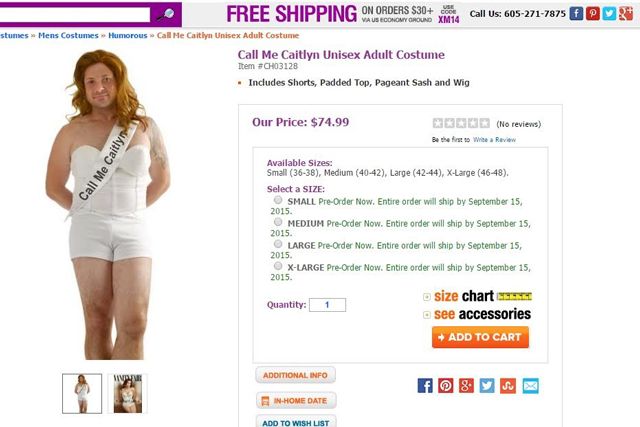Share product on StumbleUpon
Viewport: 640px width, 427px height.
(x=509, y=385)
